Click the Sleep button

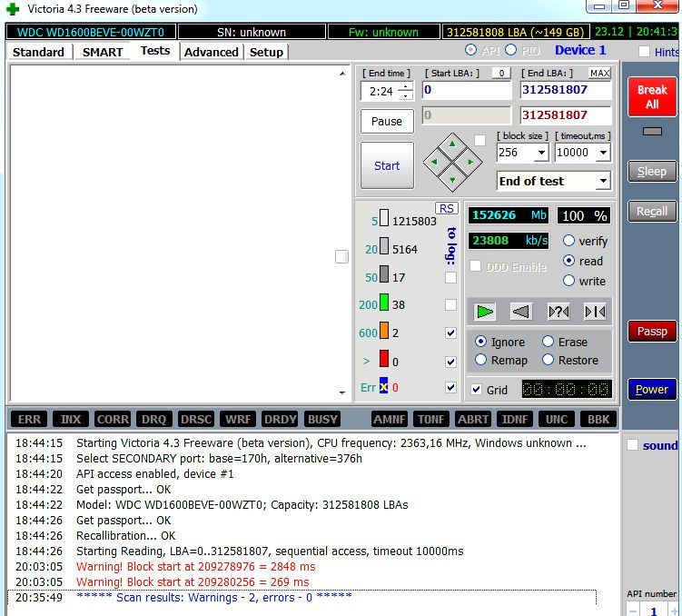point(652,172)
